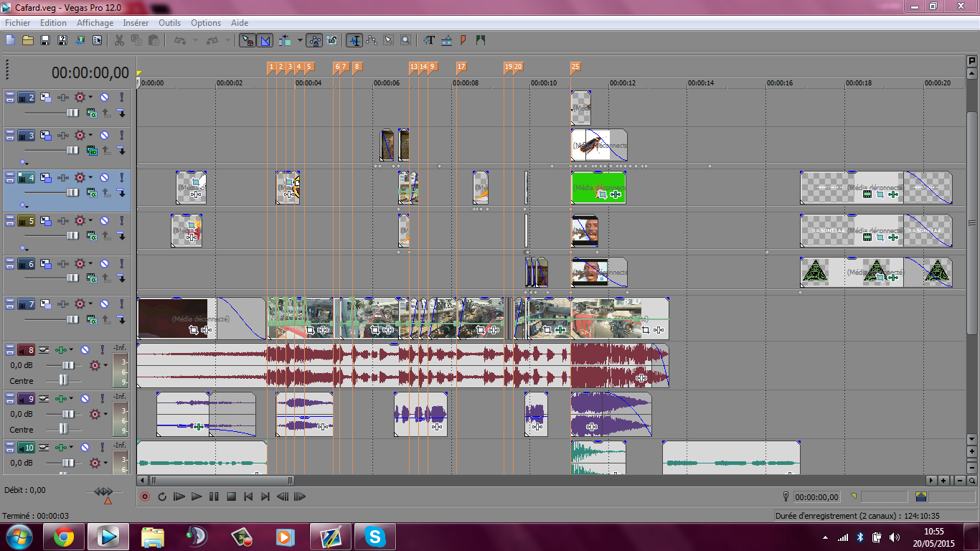Open a project file via folder icon
The height and width of the screenshot is (551, 980).
(x=28, y=40)
